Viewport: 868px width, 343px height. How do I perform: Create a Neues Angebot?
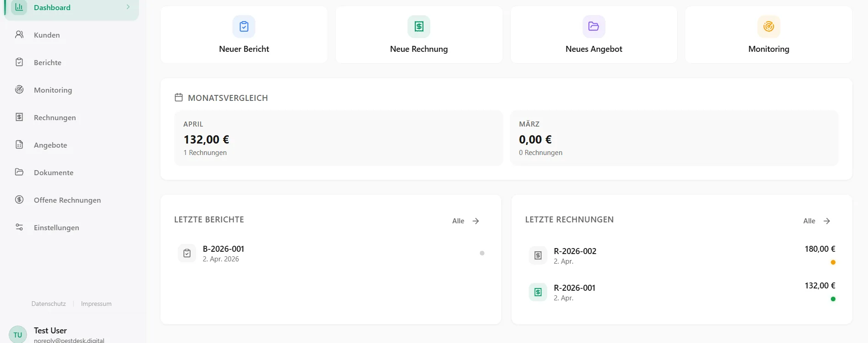pos(594,49)
